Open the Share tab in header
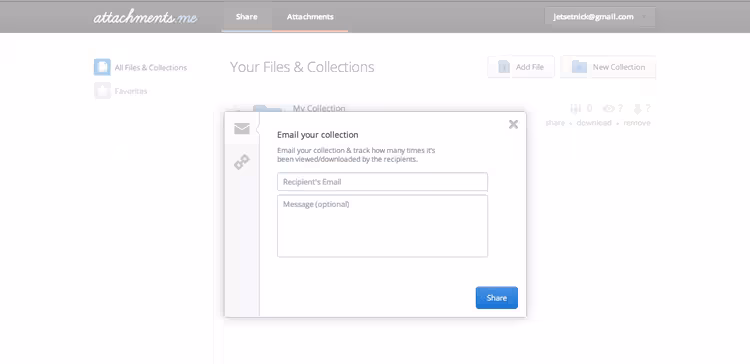750x364 pixels. (x=246, y=17)
